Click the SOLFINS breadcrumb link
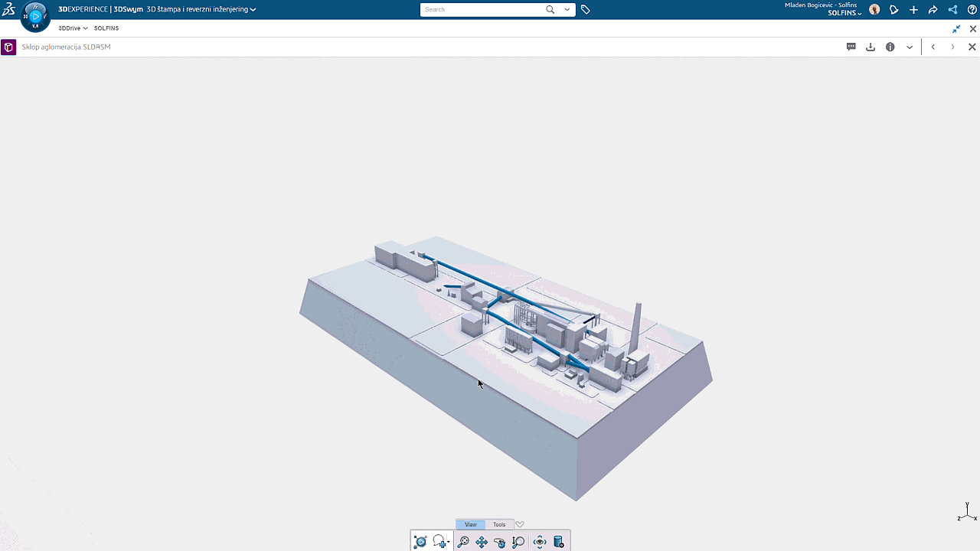Screen dimensions: 980x551 (106, 28)
